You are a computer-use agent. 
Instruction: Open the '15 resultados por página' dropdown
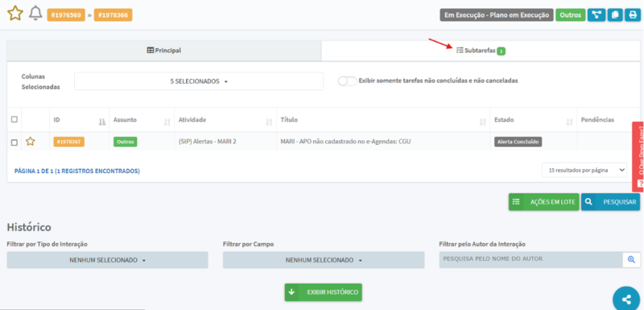(584, 170)
